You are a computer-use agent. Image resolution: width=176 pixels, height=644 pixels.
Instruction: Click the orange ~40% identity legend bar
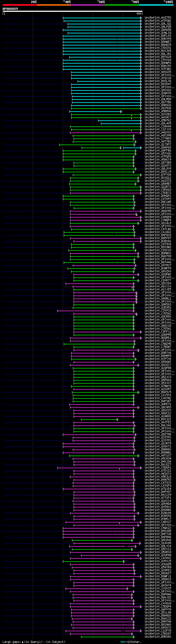tap(54, 5)
